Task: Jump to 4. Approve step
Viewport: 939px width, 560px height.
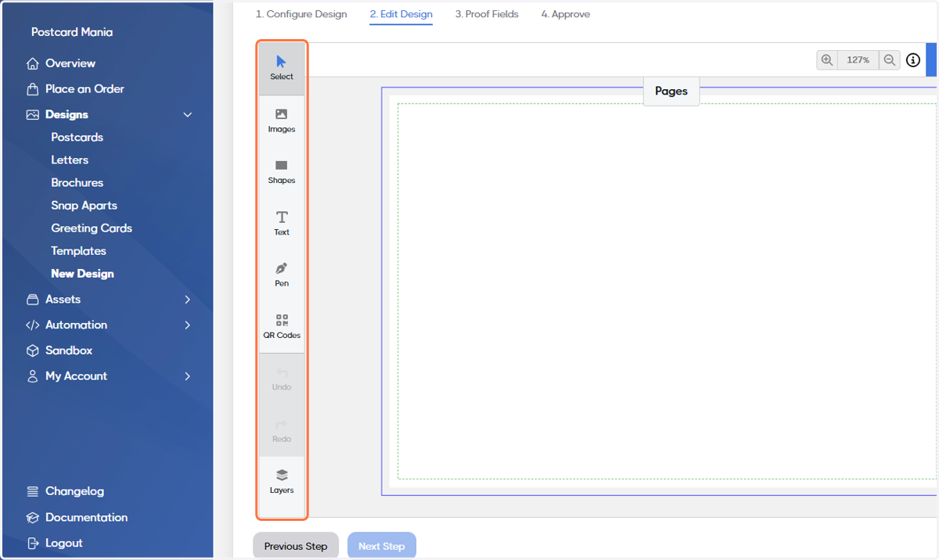Action: (566, 14)
